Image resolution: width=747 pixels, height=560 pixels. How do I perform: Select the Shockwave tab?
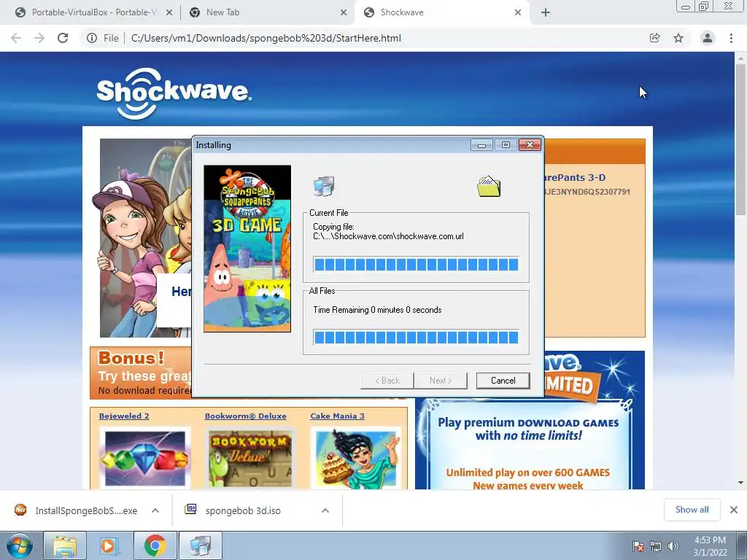pos(441,13)
